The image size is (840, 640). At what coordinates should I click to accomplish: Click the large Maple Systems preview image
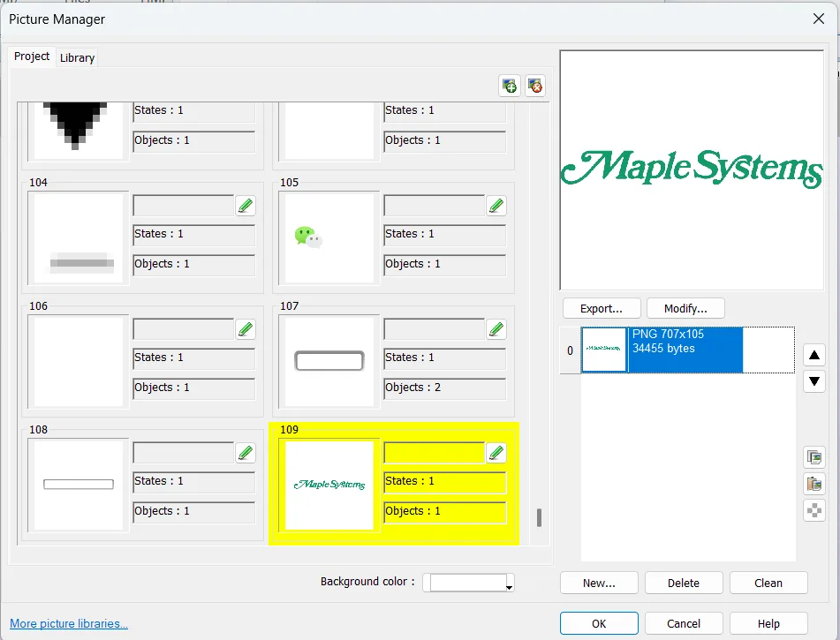pos(692,170)
